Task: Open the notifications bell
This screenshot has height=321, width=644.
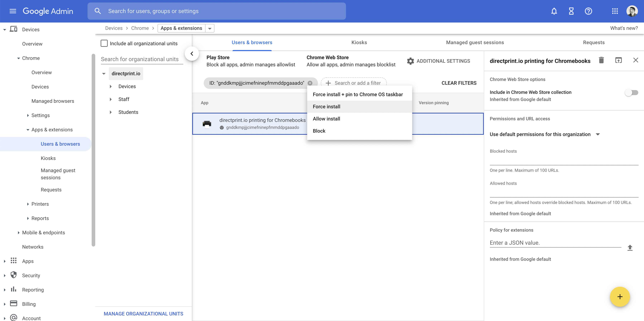Action: point(554,11)
